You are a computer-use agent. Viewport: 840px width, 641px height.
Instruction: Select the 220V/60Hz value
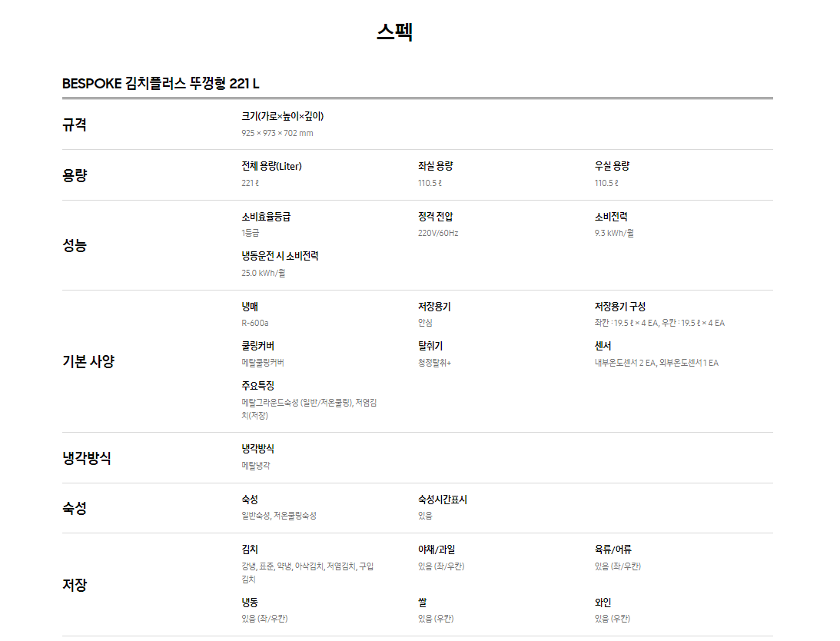(438, 233)
